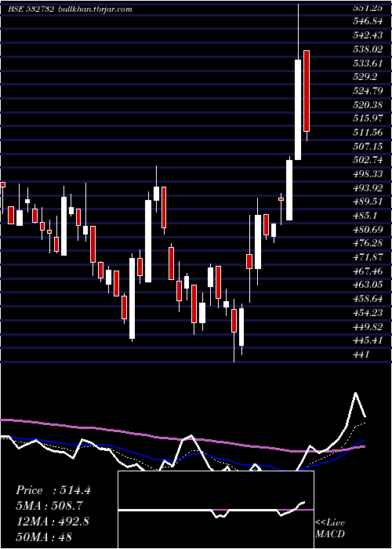
Task: Select the 489.51 price axis label
Action: pos(368,202)
